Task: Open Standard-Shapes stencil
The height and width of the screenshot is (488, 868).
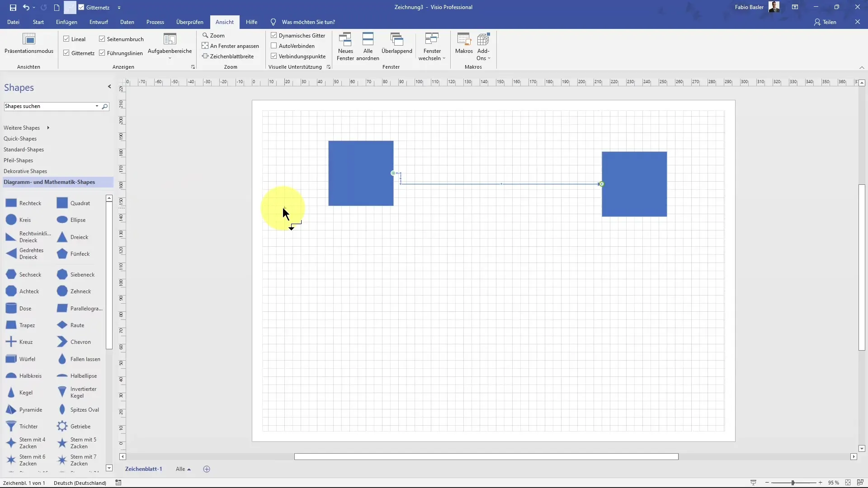Action: click(x=24, y=150)
